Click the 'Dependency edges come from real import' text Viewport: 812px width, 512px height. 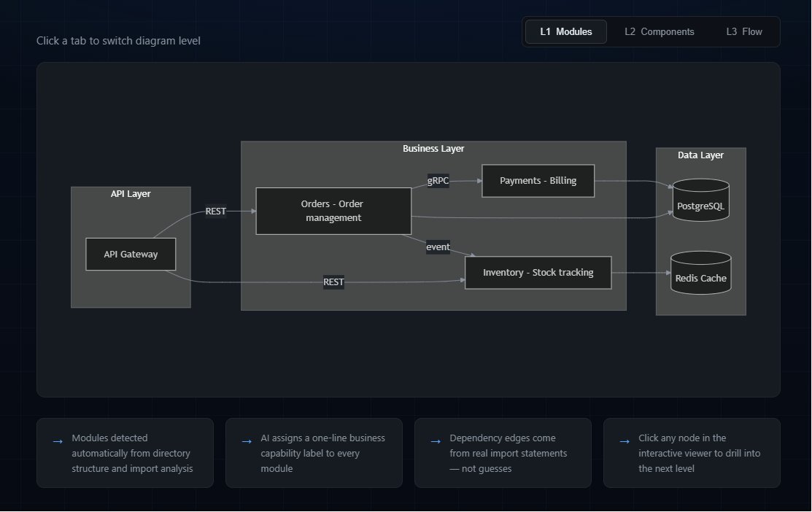pos(508,453)
